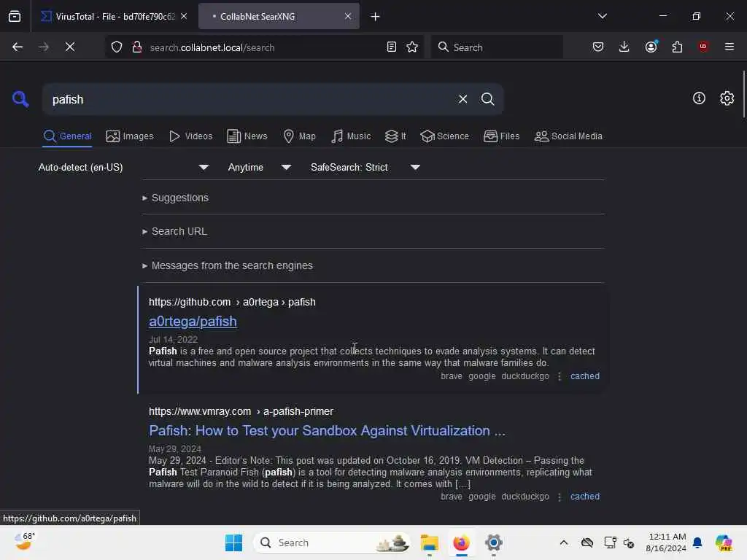Click the github.com a0rtega pafish URL
The image size is (747, 560).
click(232, 302)
